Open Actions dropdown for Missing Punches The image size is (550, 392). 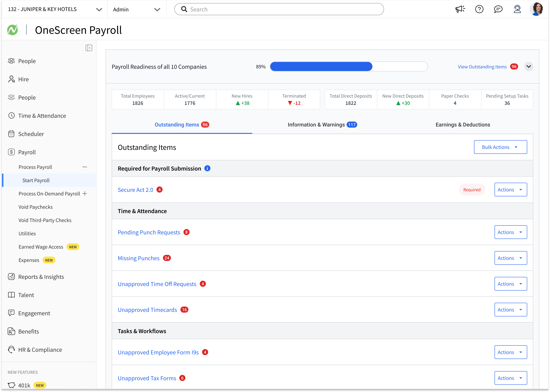click(x=511, y=258)
